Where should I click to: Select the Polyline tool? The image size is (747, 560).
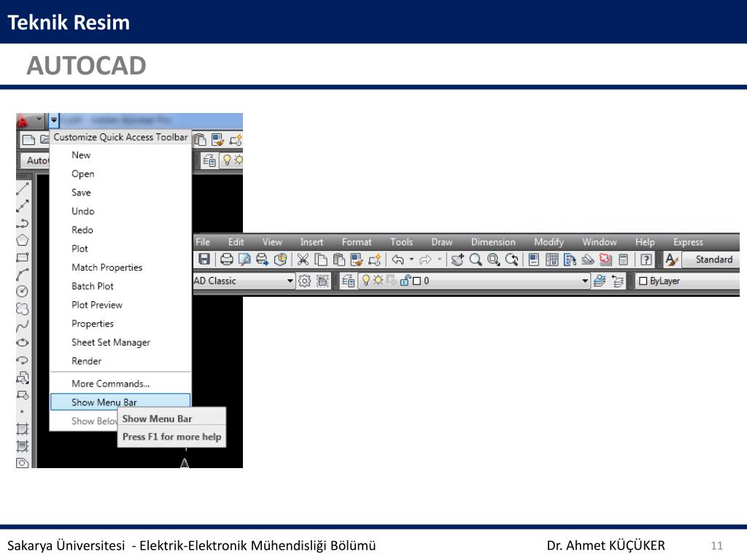[x=23, y=223]
